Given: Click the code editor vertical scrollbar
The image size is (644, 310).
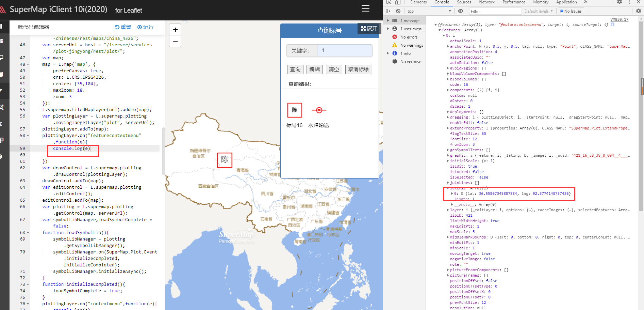Looking at the screenshot, I should click(163, 151).
